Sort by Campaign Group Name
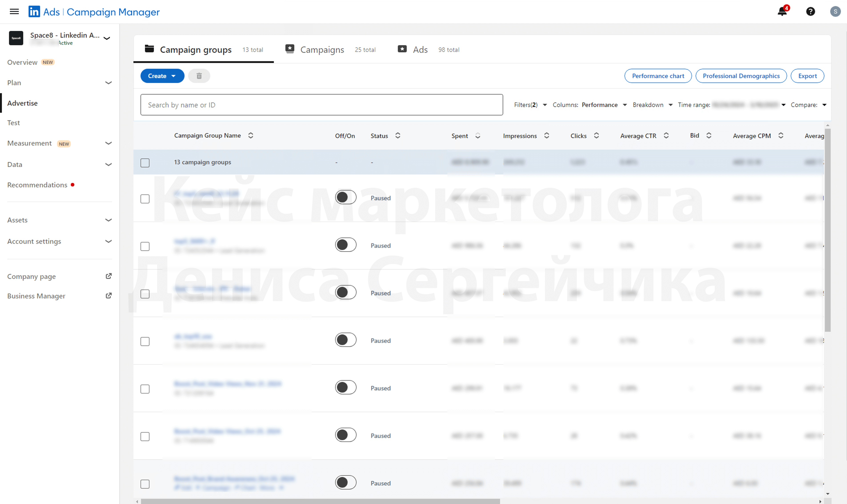 click(251, 136)
